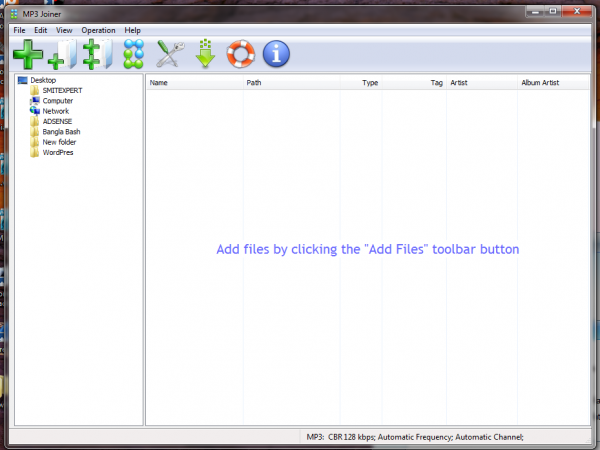The height and width of the screenshot is (450, 600).
Task: Click the ADSENSE folder icon
Action: [34, 121]
